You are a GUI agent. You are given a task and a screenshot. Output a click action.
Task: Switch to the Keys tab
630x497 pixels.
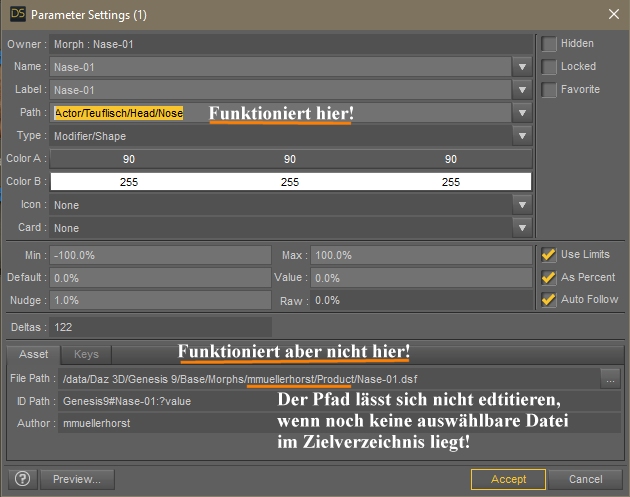(x=86, y=354)
